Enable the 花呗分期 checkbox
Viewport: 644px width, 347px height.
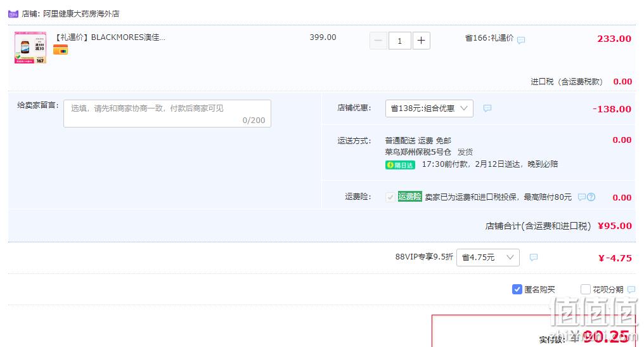click(x=585, y=289)
